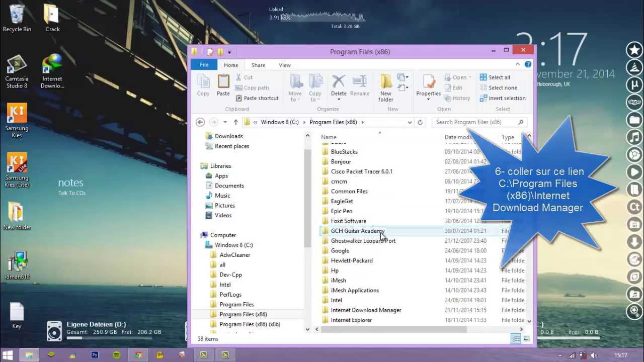Click Select all in ribbon
The width and height of the screenshot is (644, 362).
tap(495, 77)
